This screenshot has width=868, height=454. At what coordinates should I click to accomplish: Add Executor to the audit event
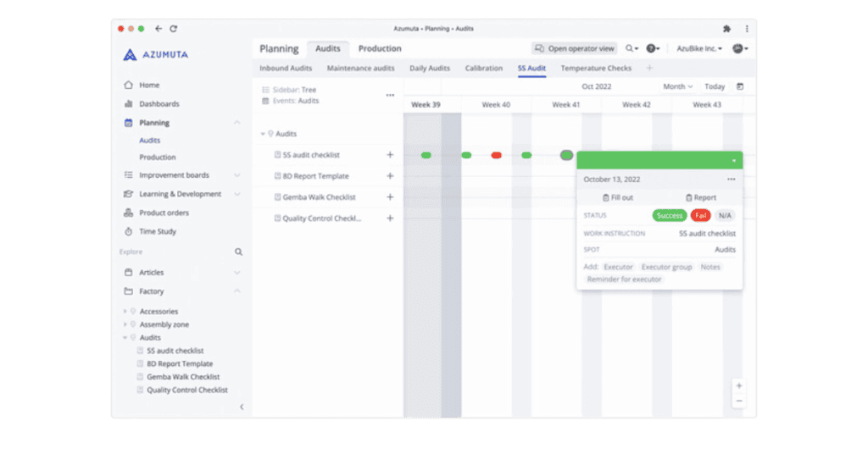click(618, 267)
